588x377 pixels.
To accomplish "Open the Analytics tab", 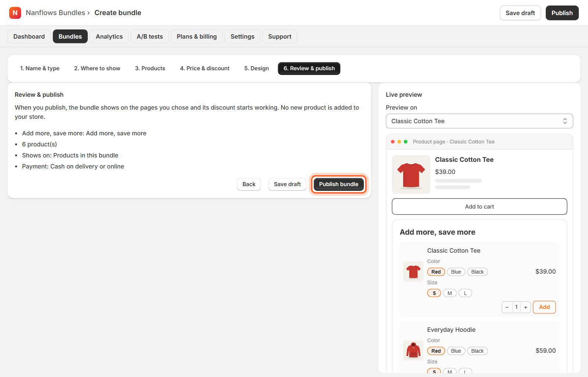I will [x=109, y=36].
